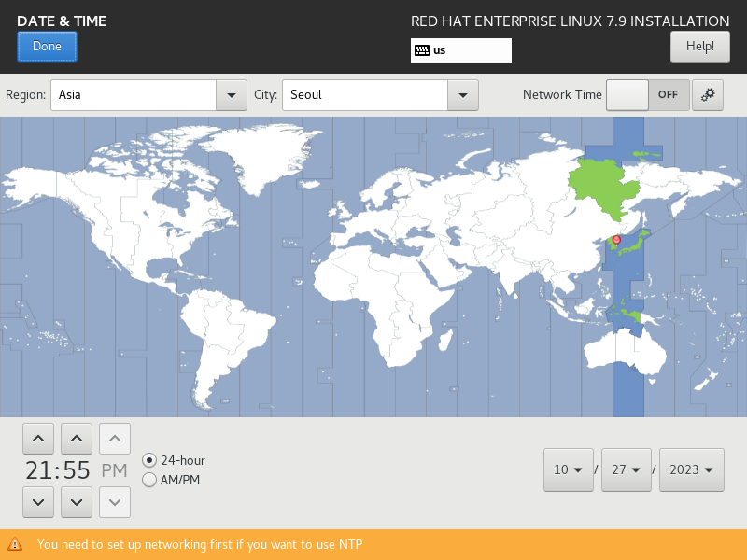
Task: Click the keyboard layout icon
Action: (422, 50)
